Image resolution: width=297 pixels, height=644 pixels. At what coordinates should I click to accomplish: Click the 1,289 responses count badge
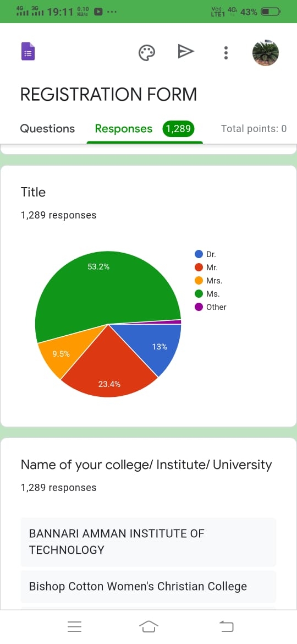click(178, 129)
